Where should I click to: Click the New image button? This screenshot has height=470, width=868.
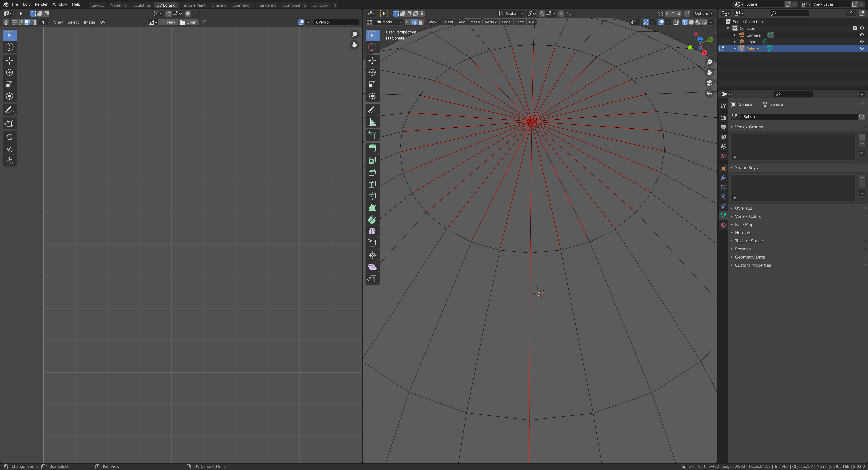point(168,22)
